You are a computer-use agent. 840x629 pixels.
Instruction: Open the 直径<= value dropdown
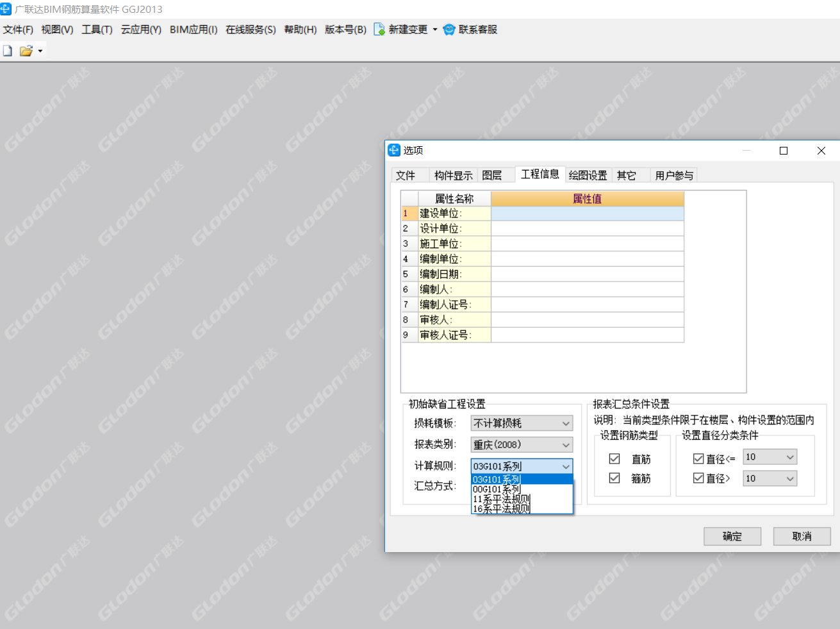coord(770,457)
